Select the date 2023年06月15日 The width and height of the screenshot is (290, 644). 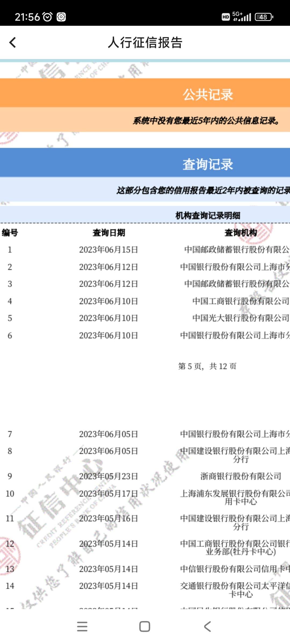[108, 250]
